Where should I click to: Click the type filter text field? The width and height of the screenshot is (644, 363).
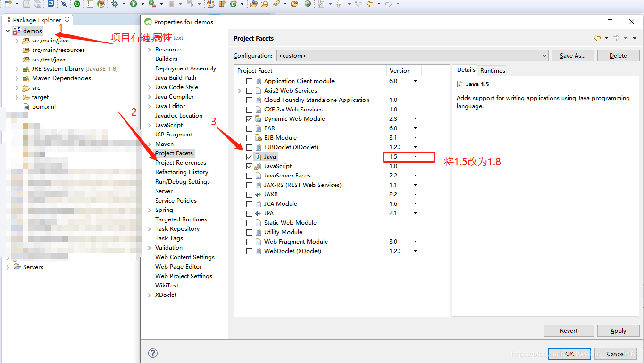pyautogui.click(x=183, y=38)
